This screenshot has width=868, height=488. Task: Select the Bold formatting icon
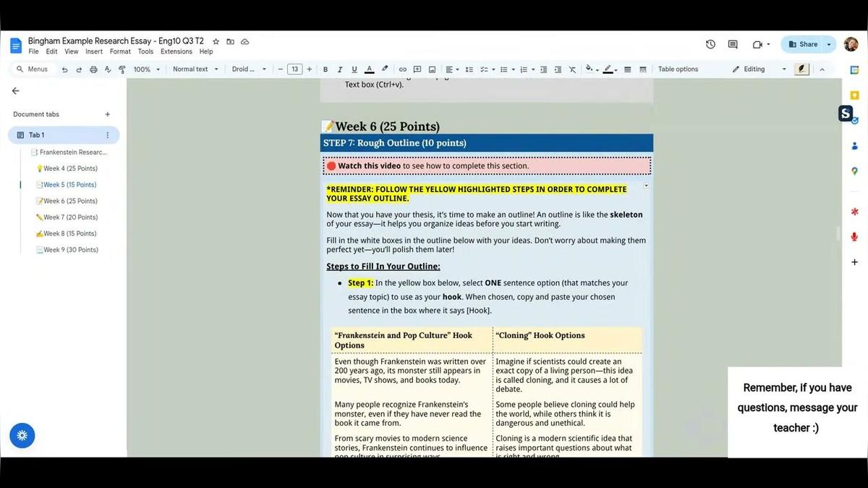325,69
